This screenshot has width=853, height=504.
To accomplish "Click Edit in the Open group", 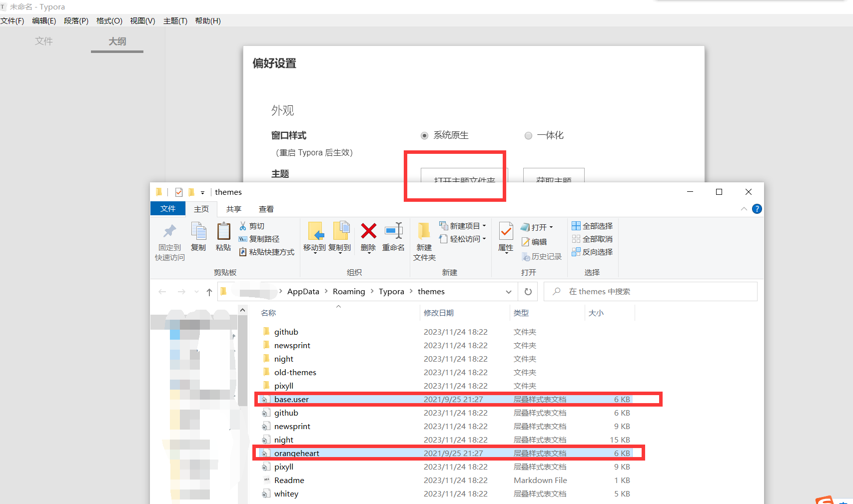I will point(534,242).
